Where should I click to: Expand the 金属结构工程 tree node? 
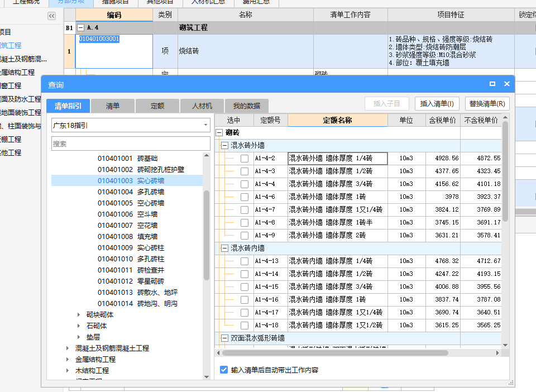coord(68,360)
